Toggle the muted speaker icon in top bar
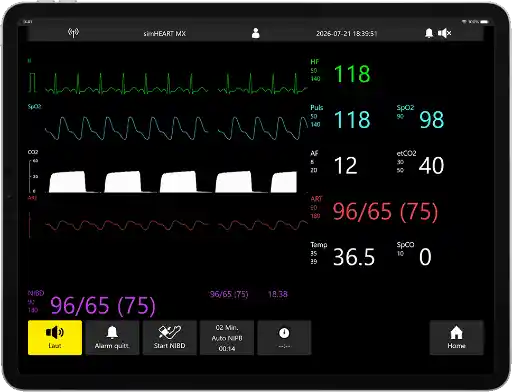Image resolution: width=512 pixels, height=392 pixels. (x=444, y=33)
